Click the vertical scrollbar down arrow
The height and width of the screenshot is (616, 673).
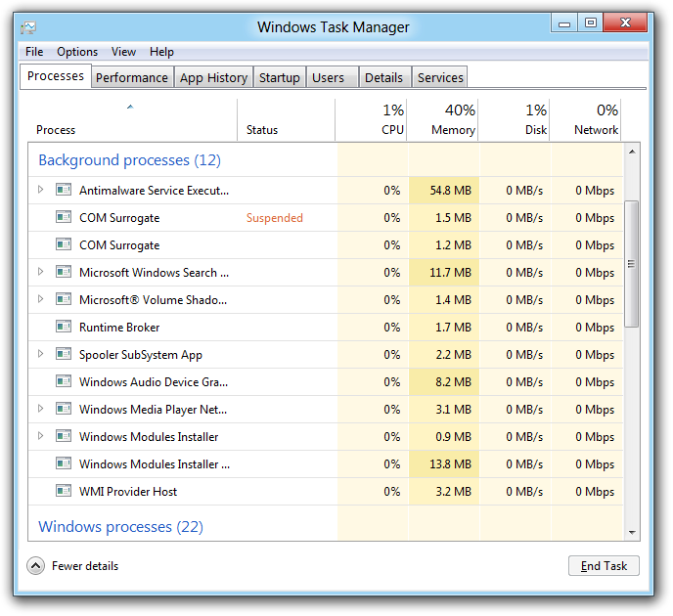coord(632,533)
